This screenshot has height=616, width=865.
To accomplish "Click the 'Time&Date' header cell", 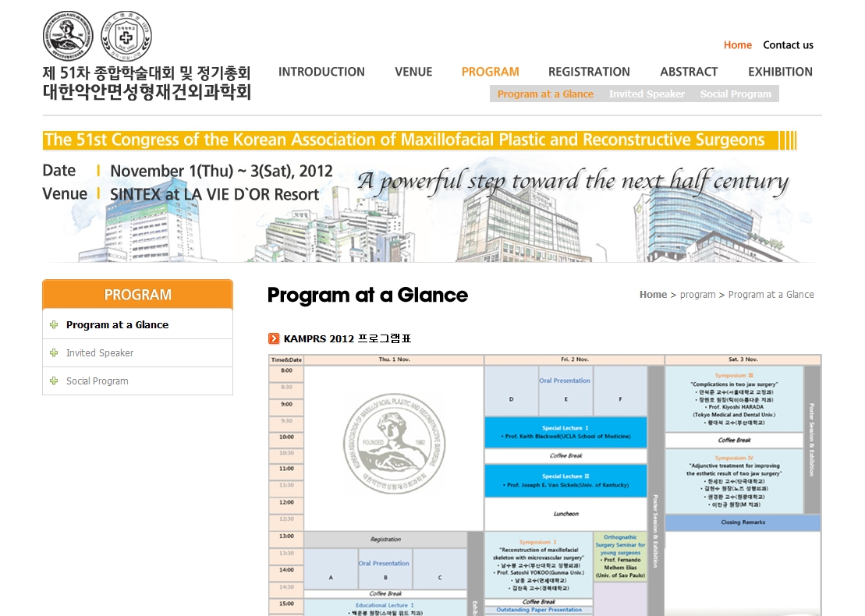I will (286, 359).
